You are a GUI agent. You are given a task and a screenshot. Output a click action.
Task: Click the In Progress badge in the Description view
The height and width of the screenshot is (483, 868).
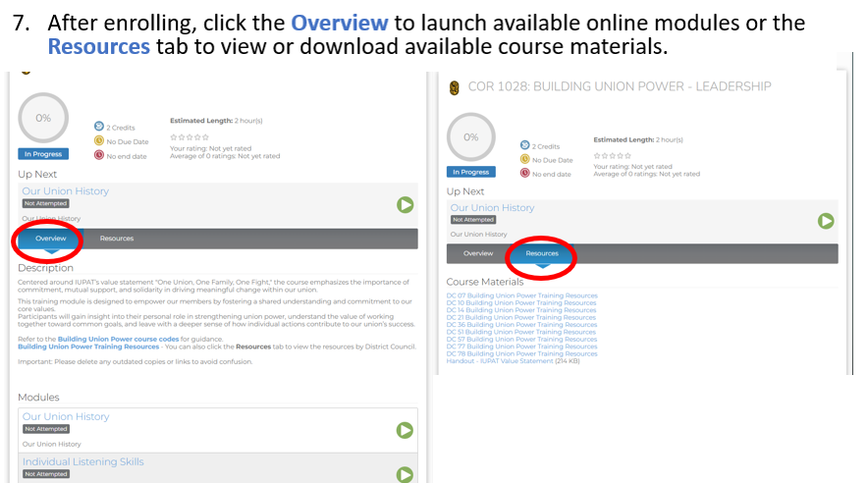[43, 154]
